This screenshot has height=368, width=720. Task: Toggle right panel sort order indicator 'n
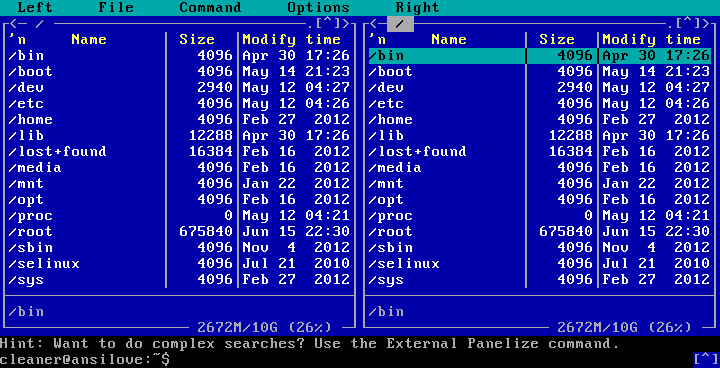pyautogui.click(x=377, y=40)
